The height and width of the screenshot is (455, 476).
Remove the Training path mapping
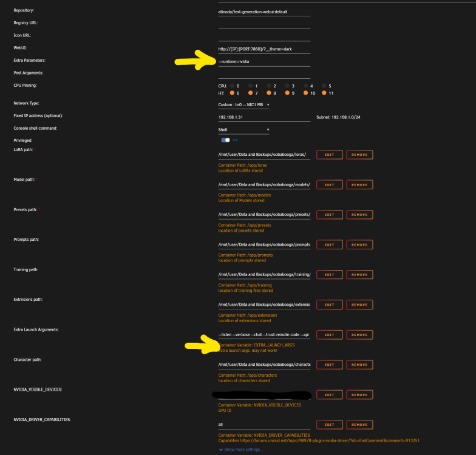coord(359,275)
